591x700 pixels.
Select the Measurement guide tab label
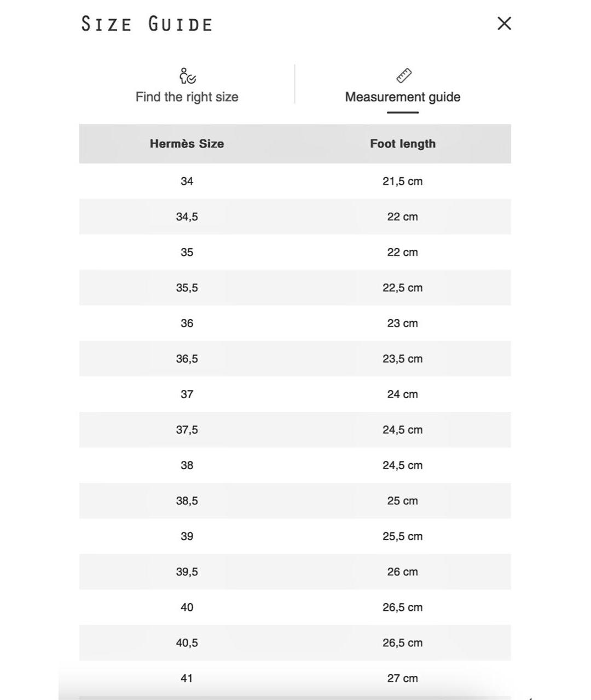pos(402,97)
